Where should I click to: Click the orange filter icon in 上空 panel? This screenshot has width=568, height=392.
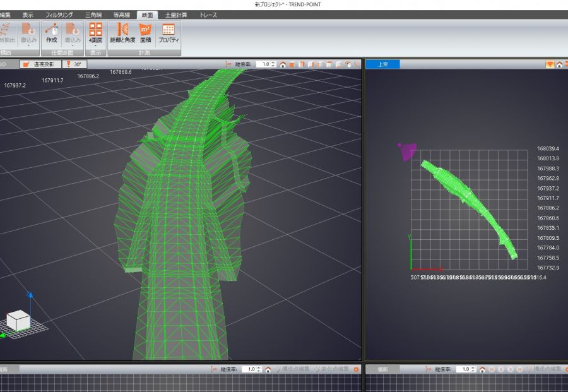tap(550, 64)
